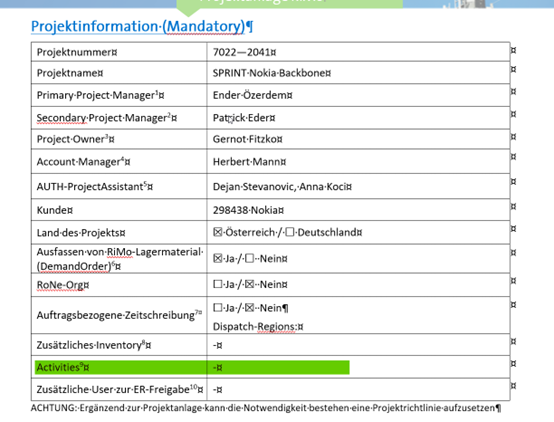Viewport: 554px width, 422px height.
Task: Toggle Ja checkbox for Auftragsbezogene Zeitschreibung
Action: 218,308
